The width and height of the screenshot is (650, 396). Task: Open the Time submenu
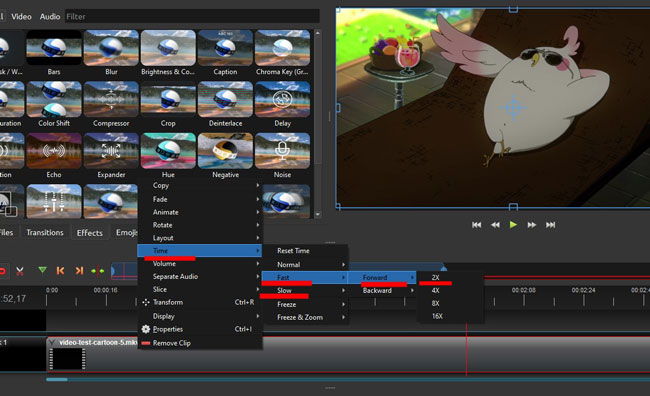click(x=200, y=250)
